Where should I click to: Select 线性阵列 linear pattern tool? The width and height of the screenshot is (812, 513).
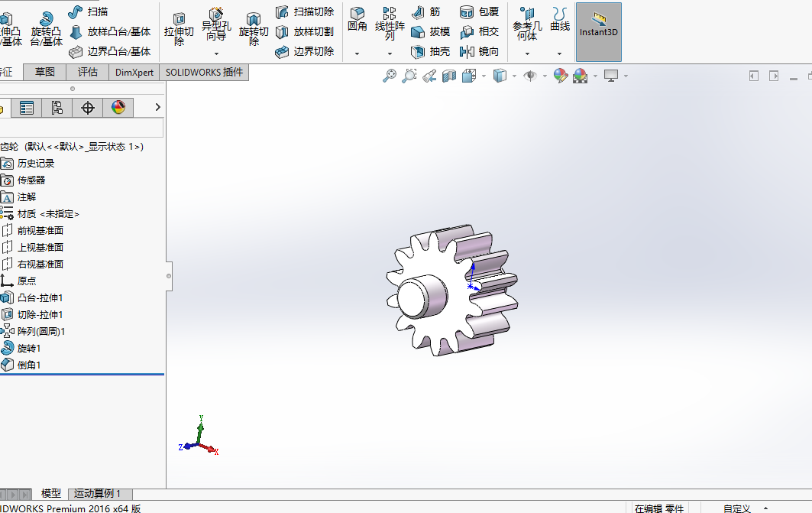(390, 24)
